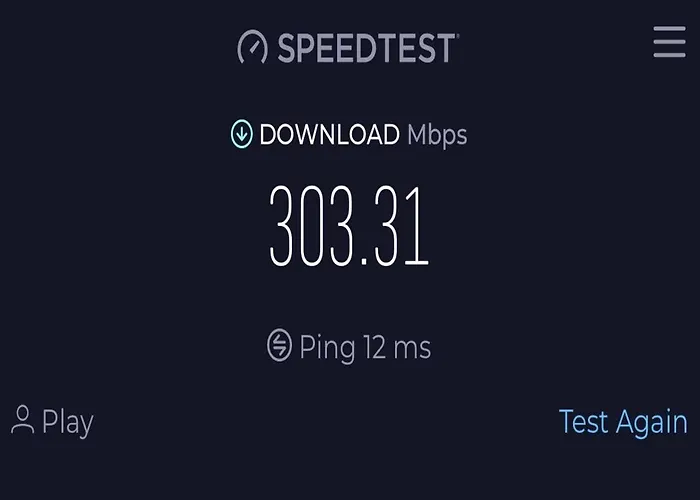The height and width of the screenshot is (500, 700).
Task: Click the SPEEDTEST wordmark
Action: (367, 48)
